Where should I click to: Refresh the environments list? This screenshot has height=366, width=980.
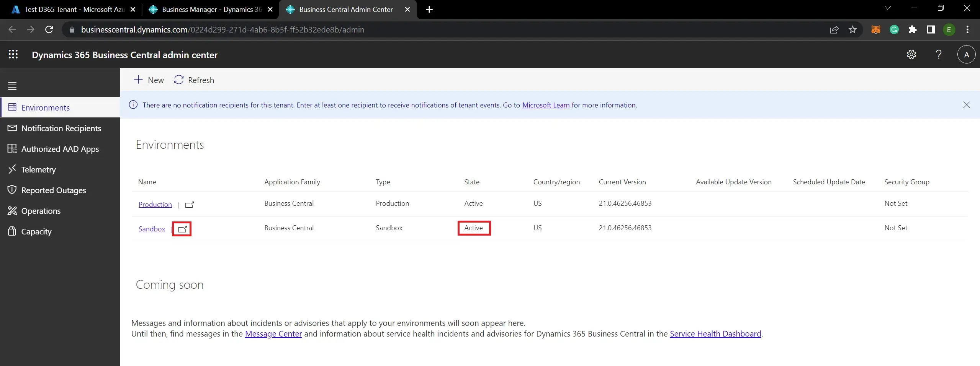click(x=194, y=80)
